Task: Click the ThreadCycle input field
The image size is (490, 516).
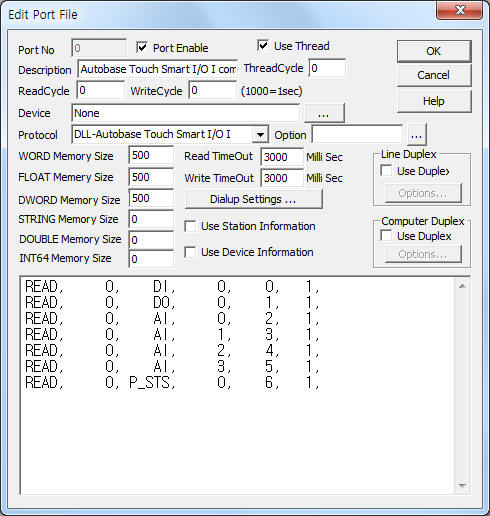Action: 327,68
